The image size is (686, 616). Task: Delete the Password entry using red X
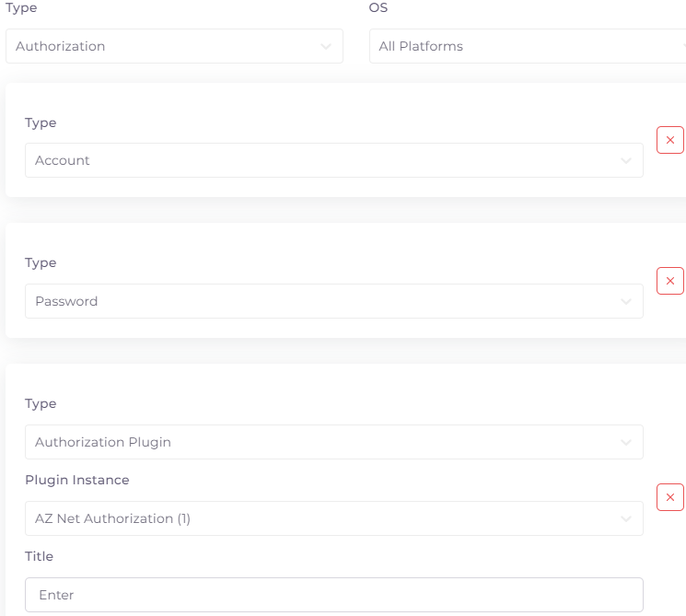pyautogui.click(x=669, y=281)
